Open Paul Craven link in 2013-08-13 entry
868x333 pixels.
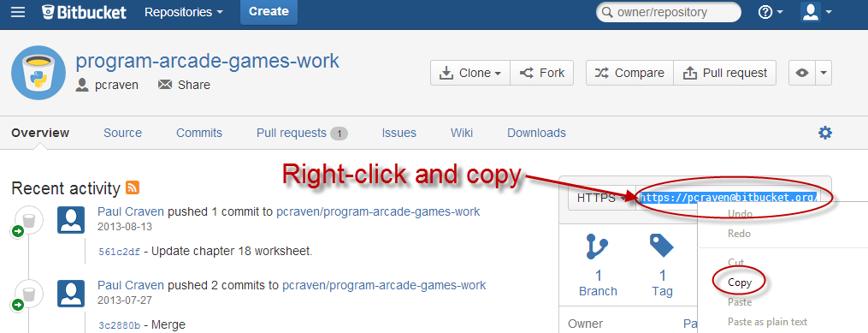click(131, 211)
